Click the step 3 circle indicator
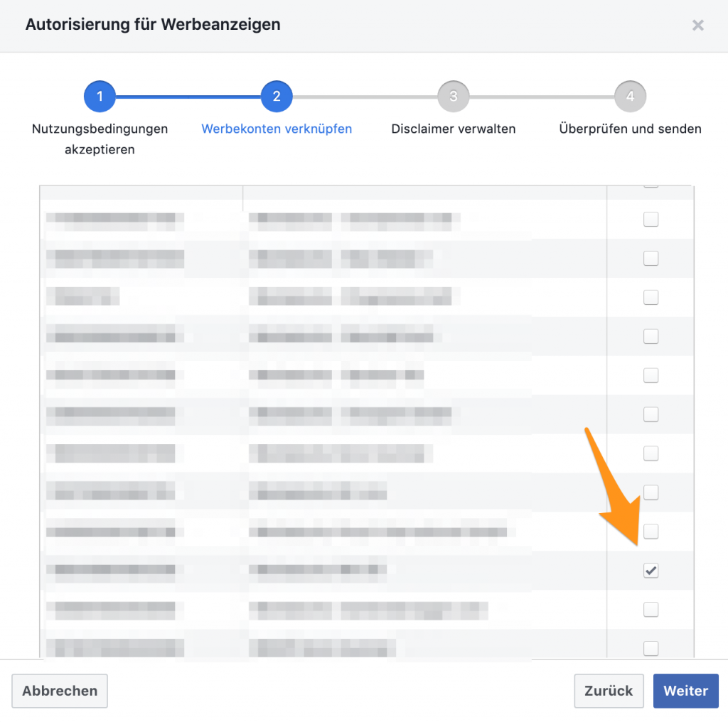 coord(453,97)
